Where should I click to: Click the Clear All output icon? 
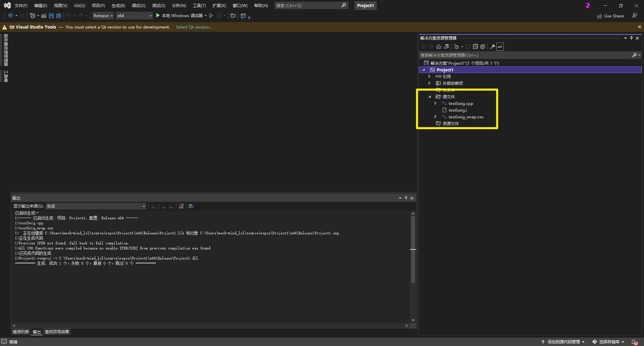[x=181, y=206]
